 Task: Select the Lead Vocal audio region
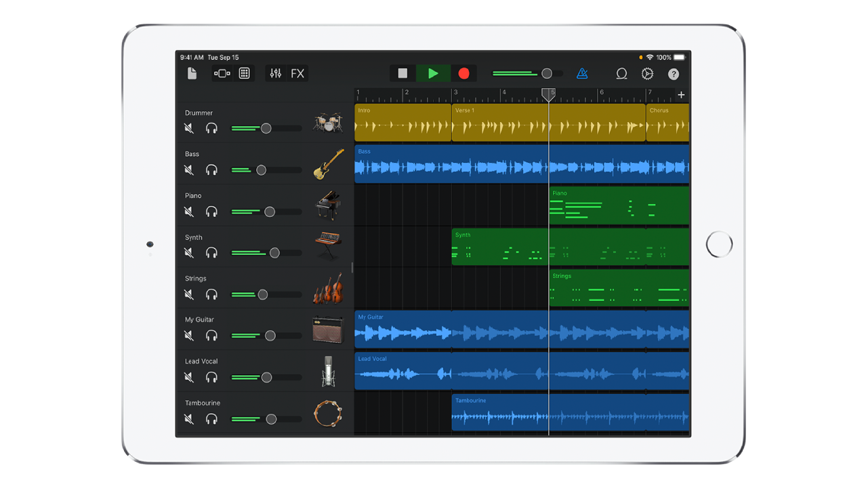point(522,371)
